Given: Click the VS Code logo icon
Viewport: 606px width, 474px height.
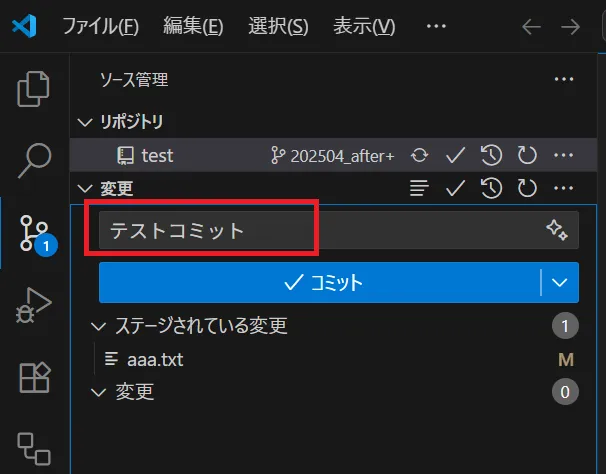Looking at the screenshot, I should (24, 26).
